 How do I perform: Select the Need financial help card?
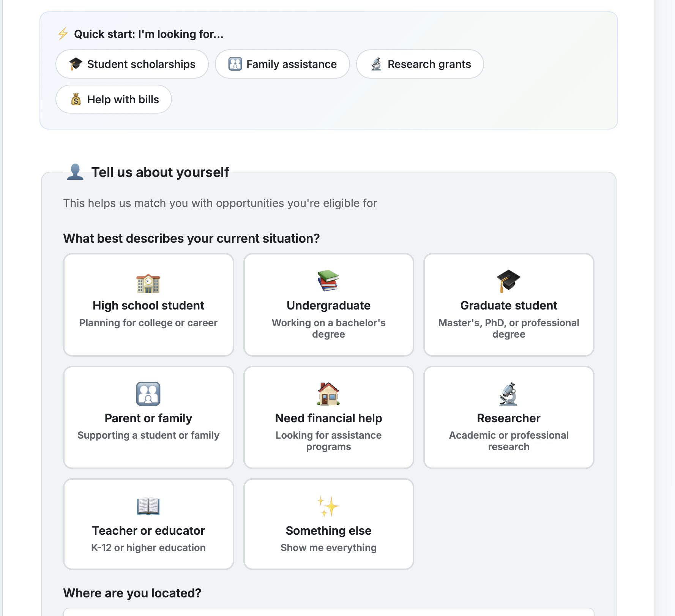pos(328,418)
